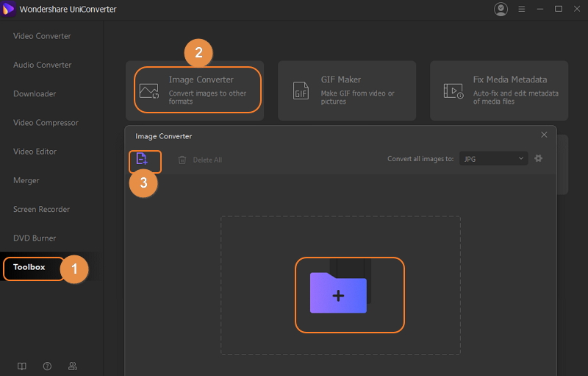588x376 pixels.
Task: Open the Merger section
Action: pyautogui.click(x=26, y=180)
